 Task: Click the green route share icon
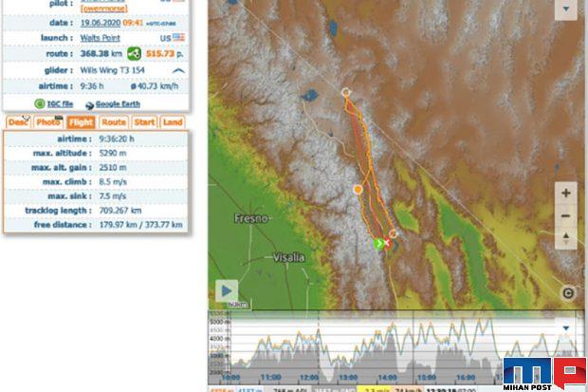point(135,53)
